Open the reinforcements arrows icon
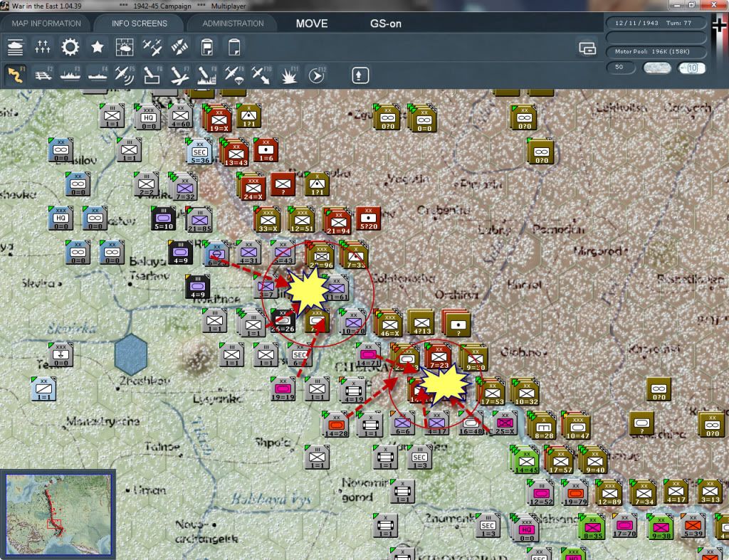 (179, 48)
